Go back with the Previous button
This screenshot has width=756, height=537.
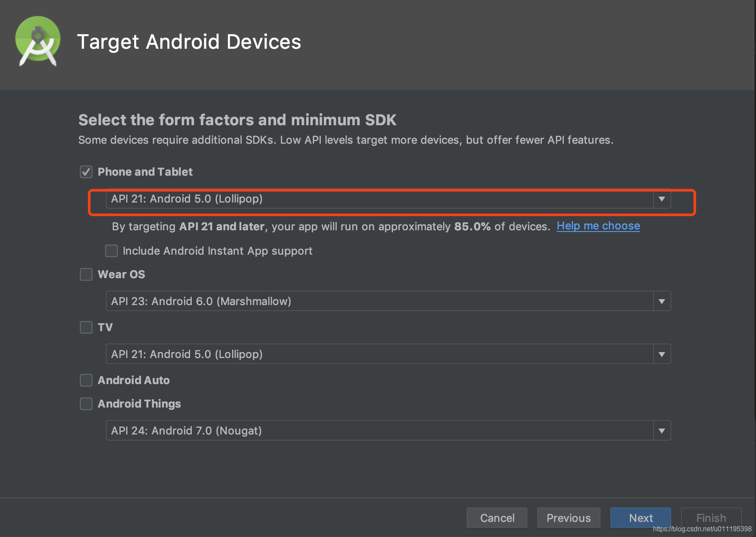click(568, 518)
